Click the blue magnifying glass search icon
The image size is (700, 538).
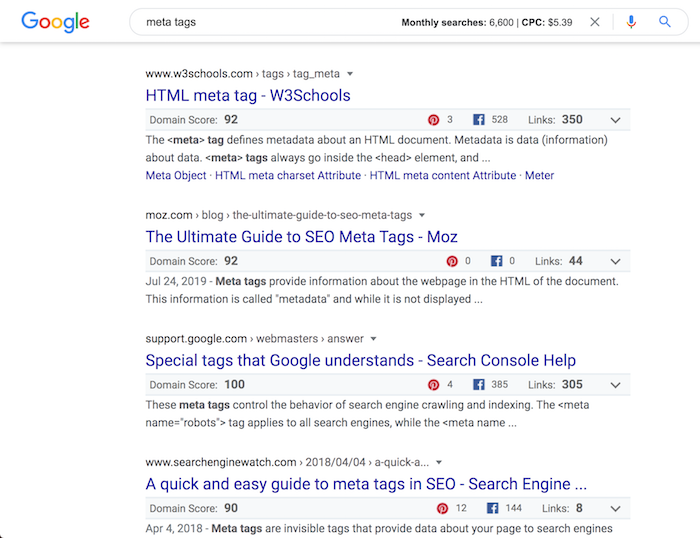click(665, 22)
